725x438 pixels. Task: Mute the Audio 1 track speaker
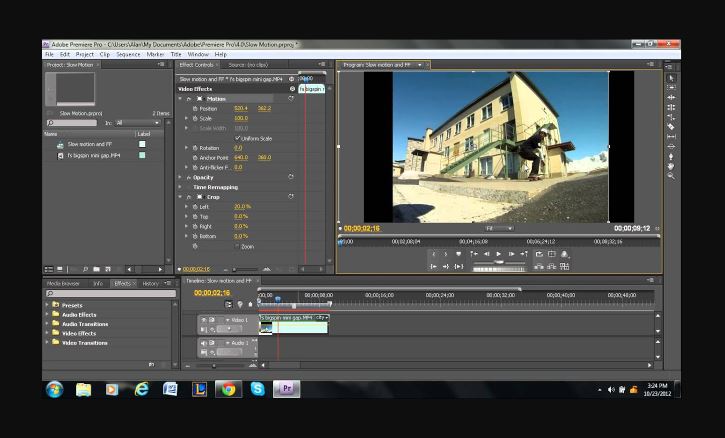pos(204,343)
